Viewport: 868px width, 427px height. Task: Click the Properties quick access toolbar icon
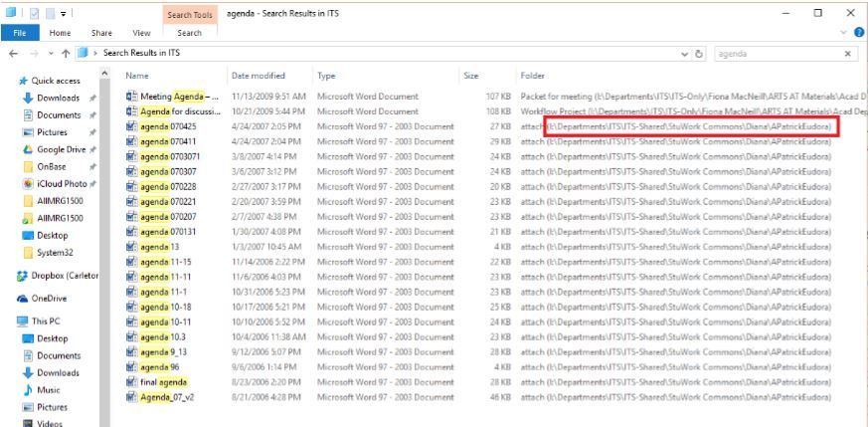pyautogui.click(x=36, y=14)
